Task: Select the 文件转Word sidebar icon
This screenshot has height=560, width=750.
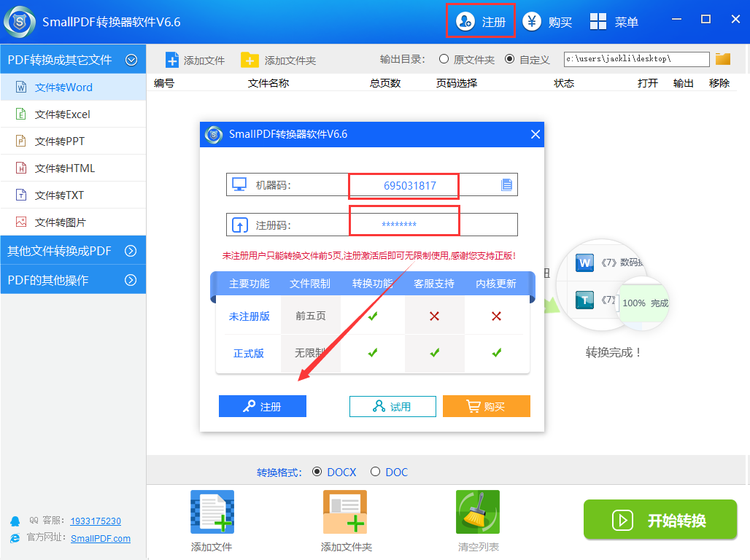Action: 21,87
